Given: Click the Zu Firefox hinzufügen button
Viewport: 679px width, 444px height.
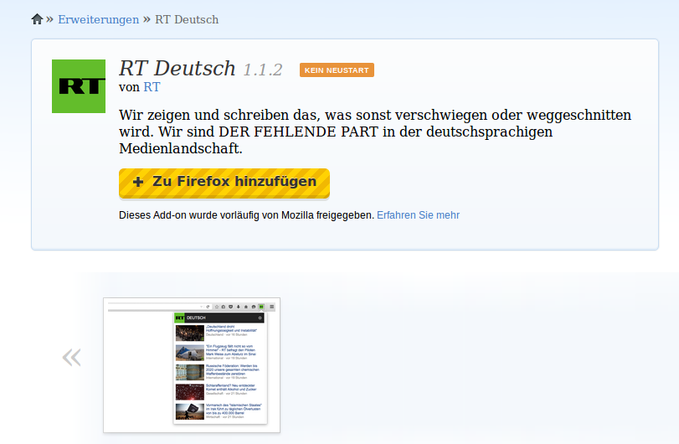Looking at the screenshot, I should [224, 183].
